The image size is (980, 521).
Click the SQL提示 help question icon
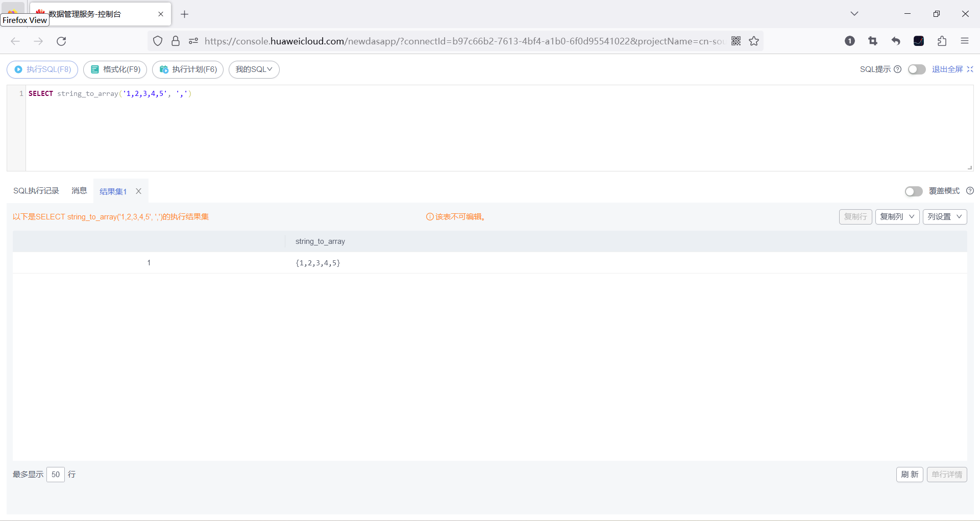898,69
